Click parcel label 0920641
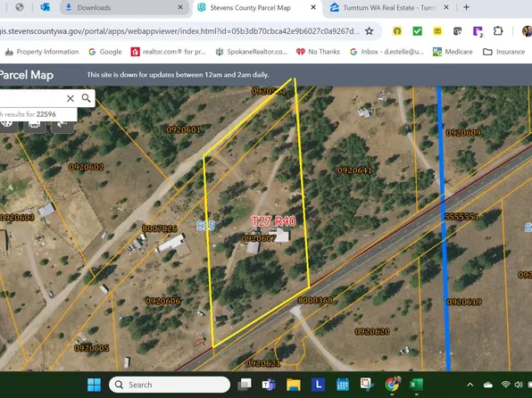This screenshot has height=398, width=532. tap(354, 170)
